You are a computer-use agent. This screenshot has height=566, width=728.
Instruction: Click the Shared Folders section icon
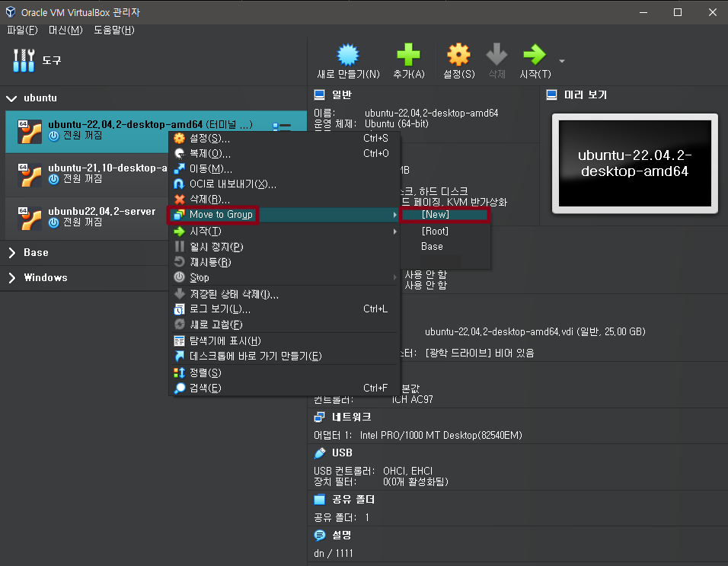click(x=319, y=500)
